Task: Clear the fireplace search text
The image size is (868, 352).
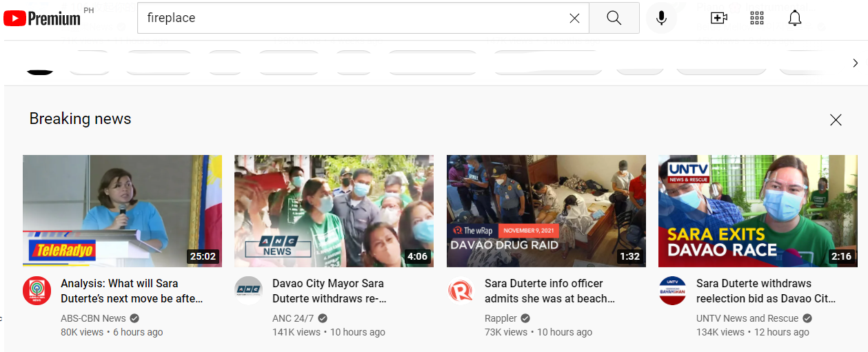Action: [x=574, y=18]
